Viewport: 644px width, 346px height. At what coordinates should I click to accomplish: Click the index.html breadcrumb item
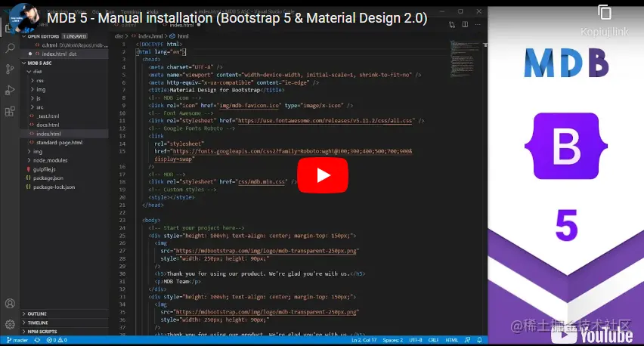tap(150, 36)
